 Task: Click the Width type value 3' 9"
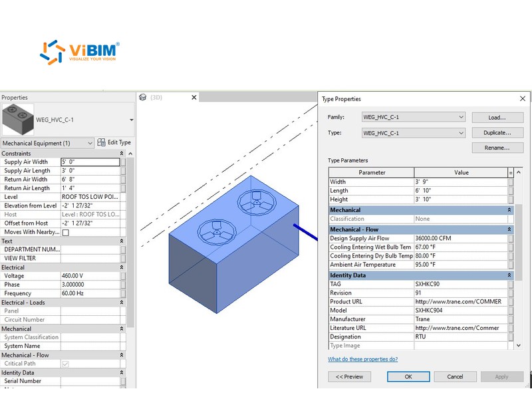pos(461,182)
